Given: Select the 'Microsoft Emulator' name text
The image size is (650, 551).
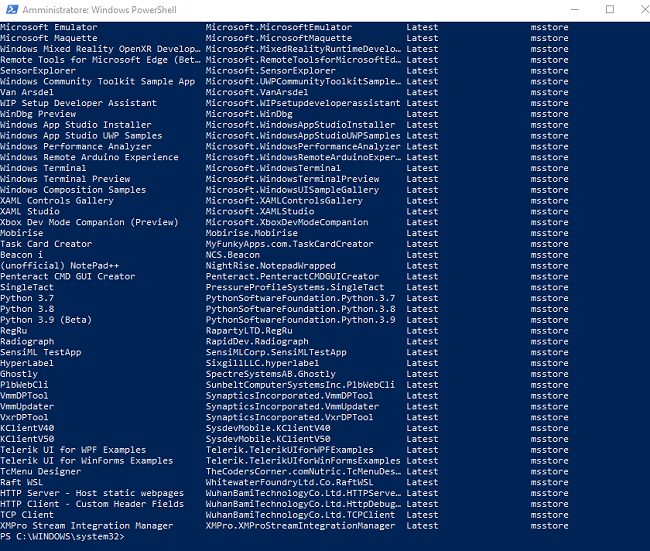Looking at the screenshot, I should point(49,27).
